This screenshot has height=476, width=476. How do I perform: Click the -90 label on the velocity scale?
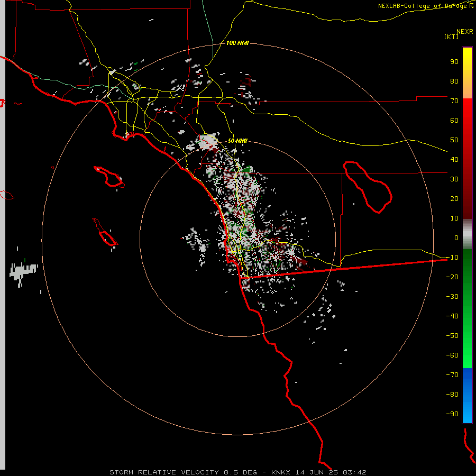(x=452, y=414)
